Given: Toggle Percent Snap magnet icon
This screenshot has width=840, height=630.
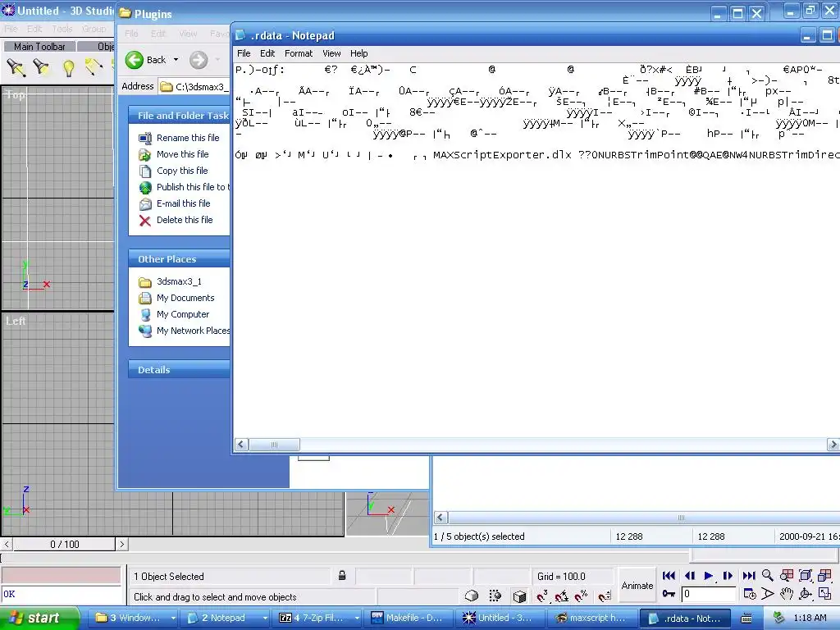Looking at the screenshot, I should click(581, 596).
